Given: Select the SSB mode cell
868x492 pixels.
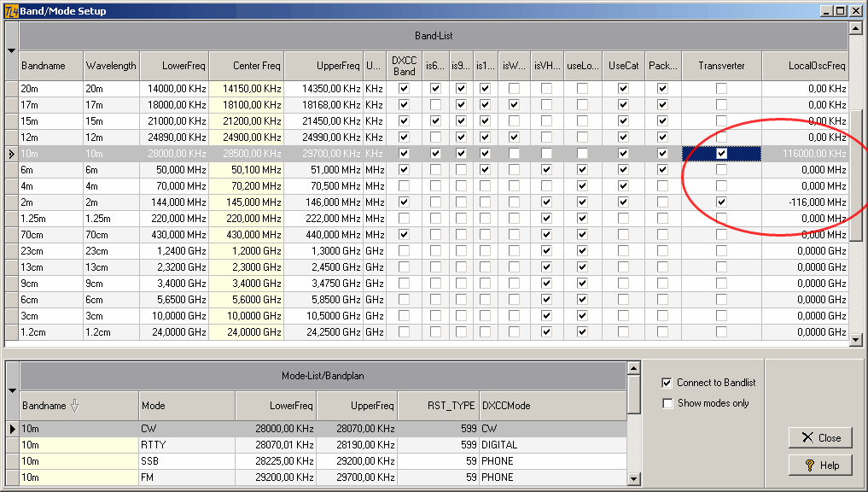Looking at the screenshot, I should tap(187, 461).
